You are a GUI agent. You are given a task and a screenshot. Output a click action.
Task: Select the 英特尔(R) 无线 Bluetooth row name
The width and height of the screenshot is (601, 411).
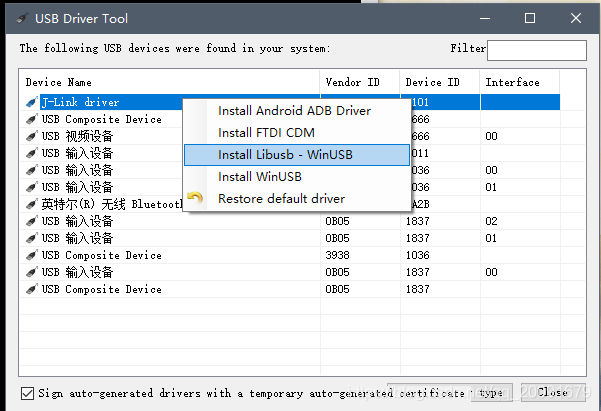112,204
